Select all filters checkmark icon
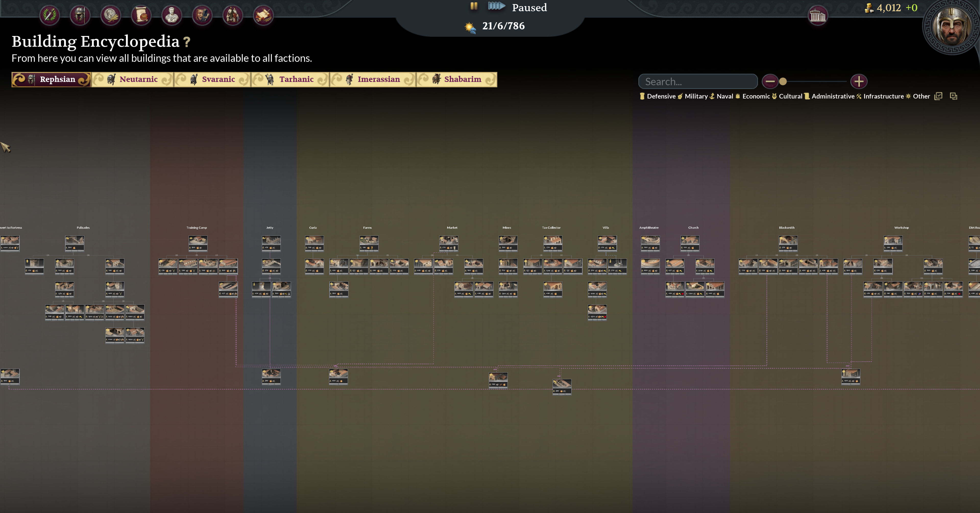The width and height of the screenshot is (980, 513). 938,96
